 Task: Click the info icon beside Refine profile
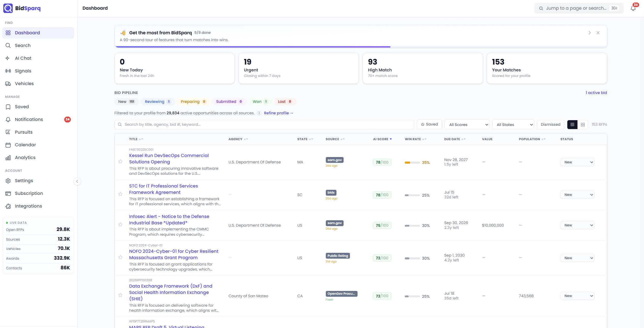coord(259,113)
